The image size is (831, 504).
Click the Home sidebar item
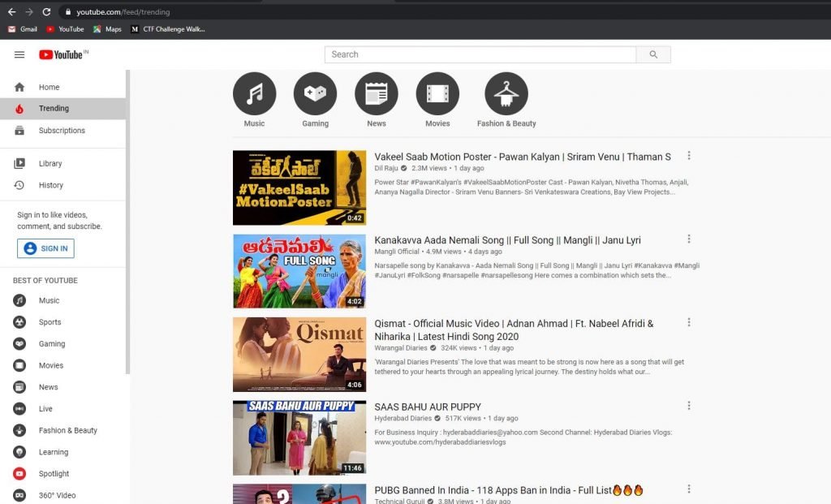click(63, 87)
